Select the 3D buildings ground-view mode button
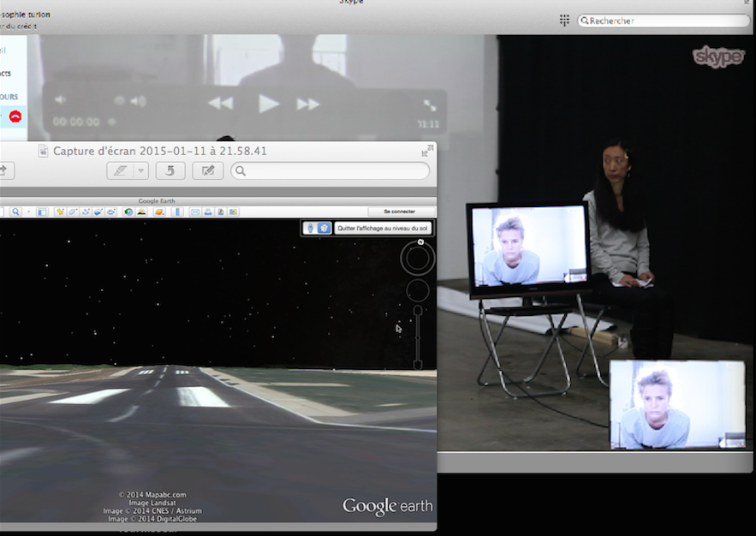 tap(324, 228)
